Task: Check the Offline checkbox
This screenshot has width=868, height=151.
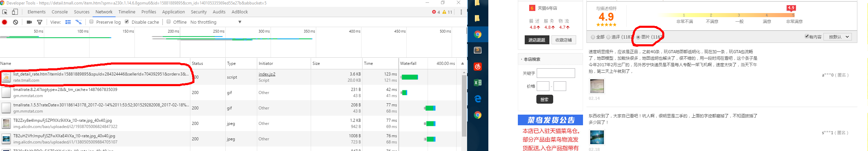Action: click(x=168, y=22)
